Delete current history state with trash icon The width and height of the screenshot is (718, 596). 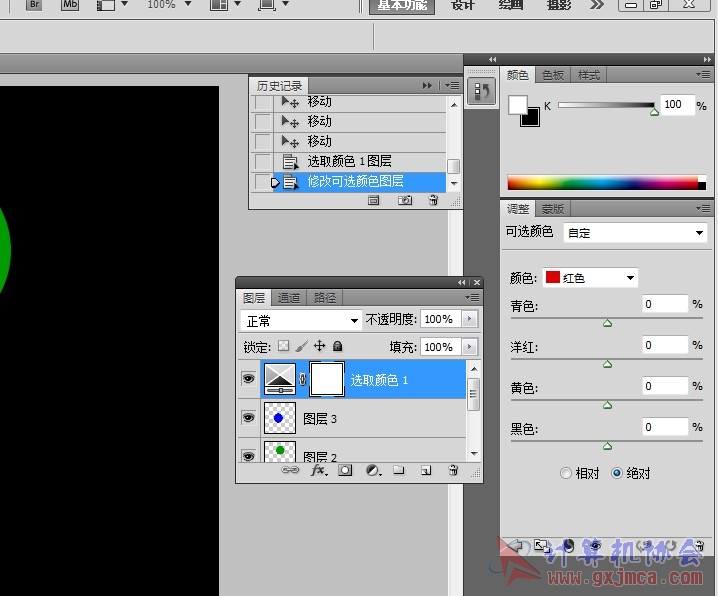point(433,200)
